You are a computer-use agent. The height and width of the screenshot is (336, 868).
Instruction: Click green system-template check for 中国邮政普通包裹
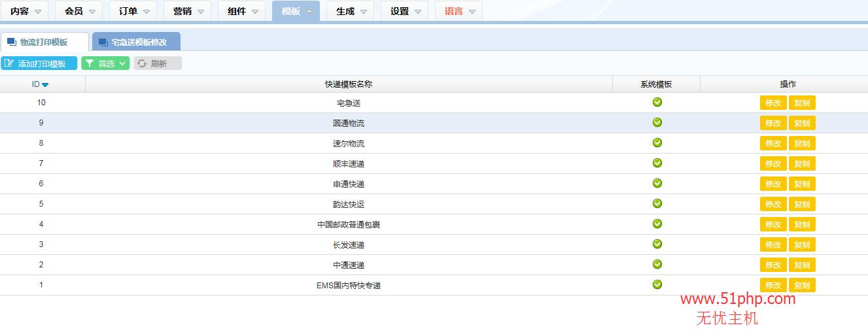pos(657,224)
